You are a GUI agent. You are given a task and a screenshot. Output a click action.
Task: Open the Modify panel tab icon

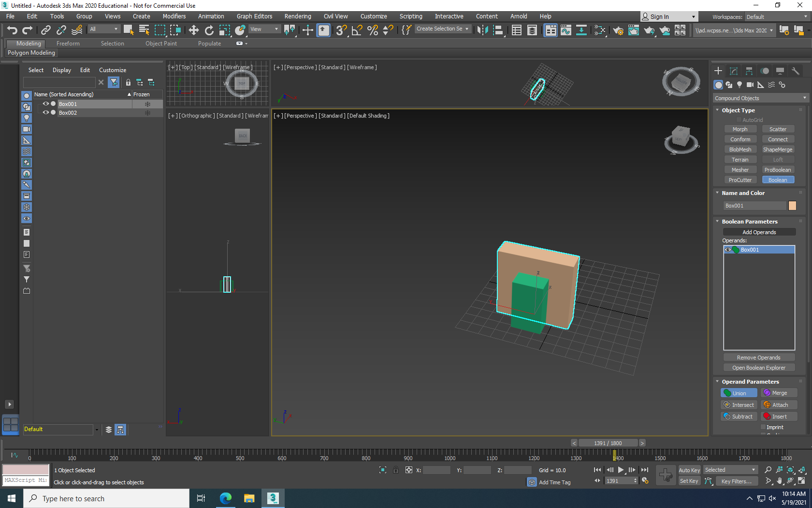[x=734, y=71]
